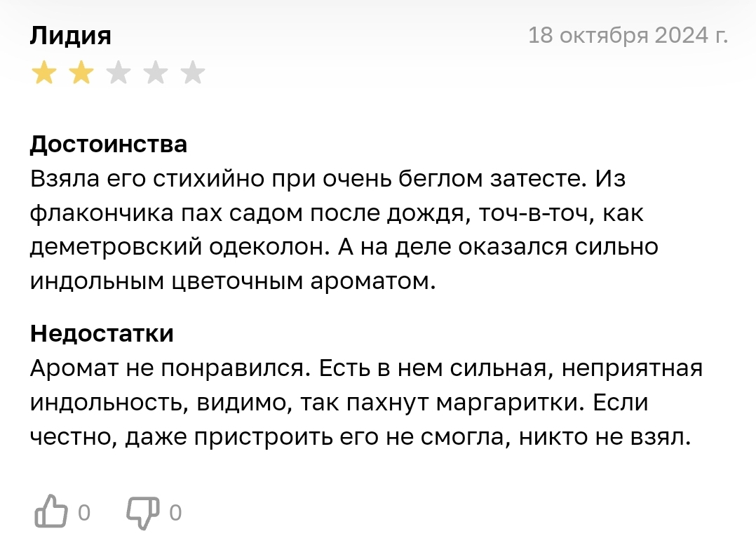Click the review date 18 октября 2024 г.

tap(628, 35)
